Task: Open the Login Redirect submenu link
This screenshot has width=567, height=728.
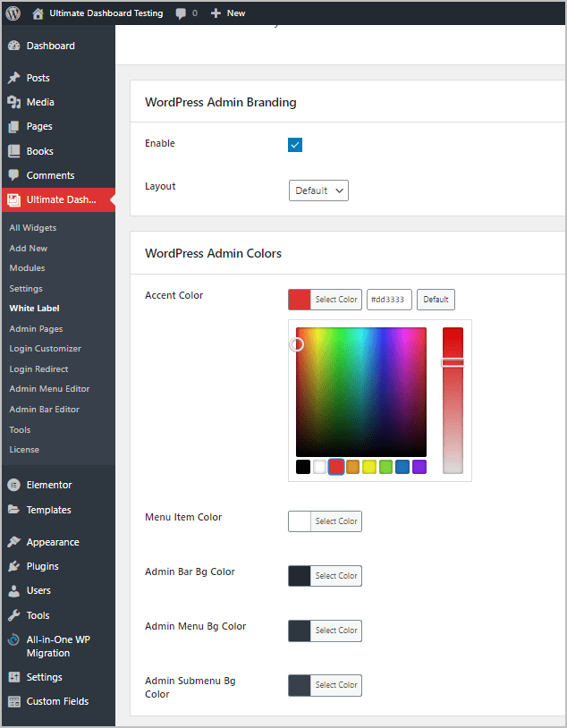Action: (x=38, y=368)
